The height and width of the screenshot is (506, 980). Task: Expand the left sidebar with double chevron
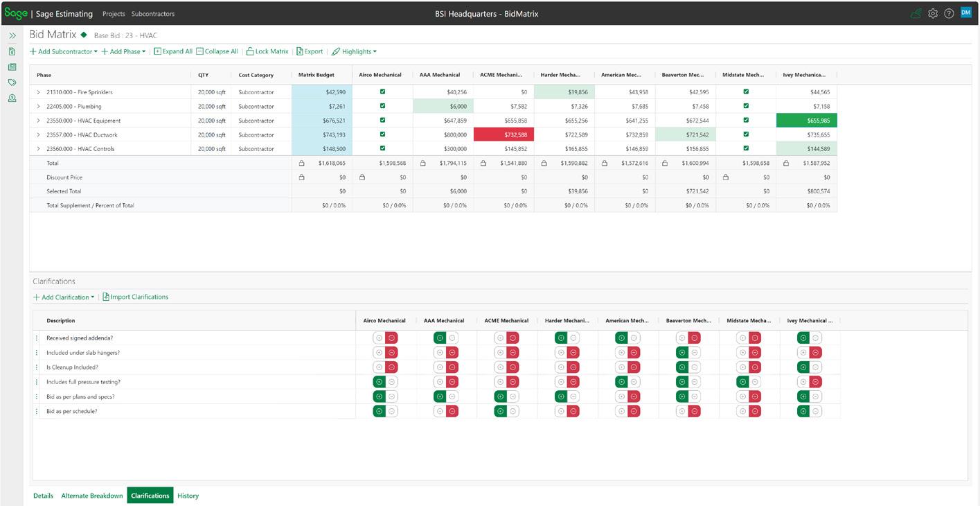(x=12, y=36)
